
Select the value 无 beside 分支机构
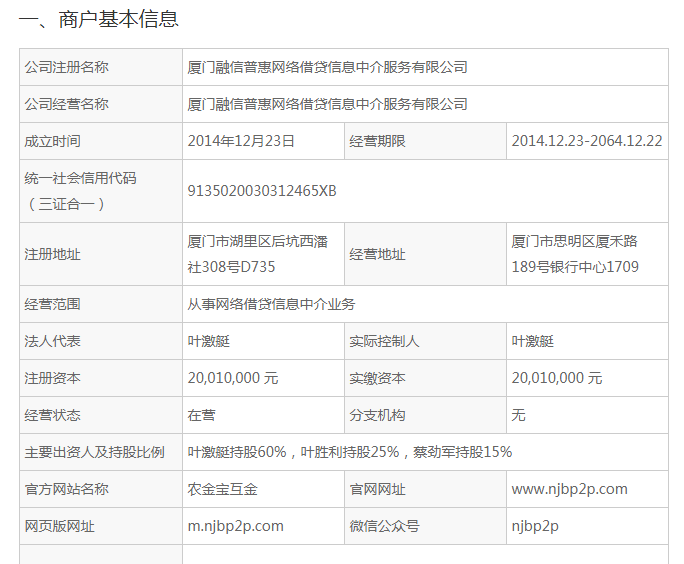(518, 415)
